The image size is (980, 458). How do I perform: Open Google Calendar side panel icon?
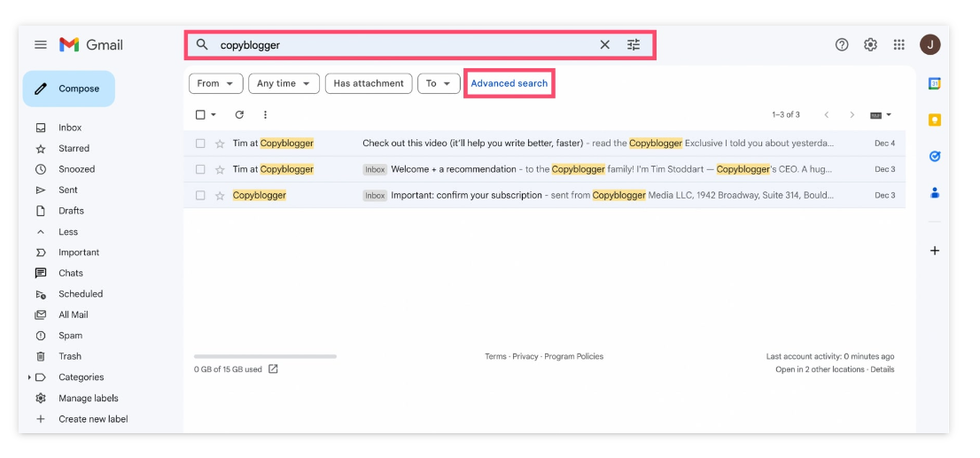tap(935, 84)
